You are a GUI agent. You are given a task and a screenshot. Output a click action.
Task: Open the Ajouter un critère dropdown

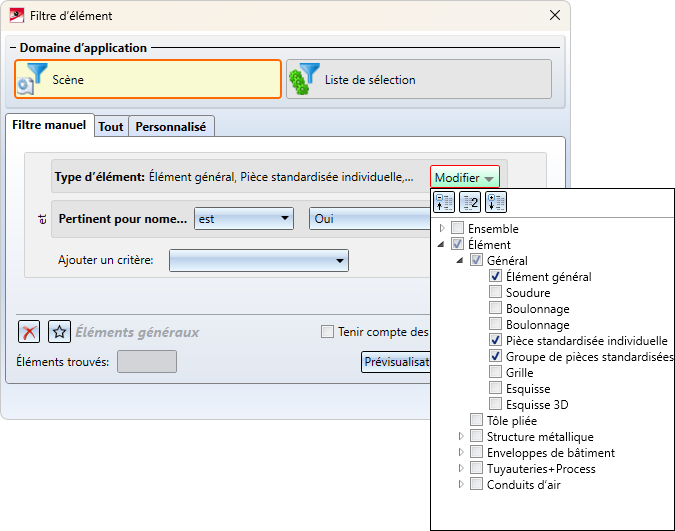click(259, 261)
